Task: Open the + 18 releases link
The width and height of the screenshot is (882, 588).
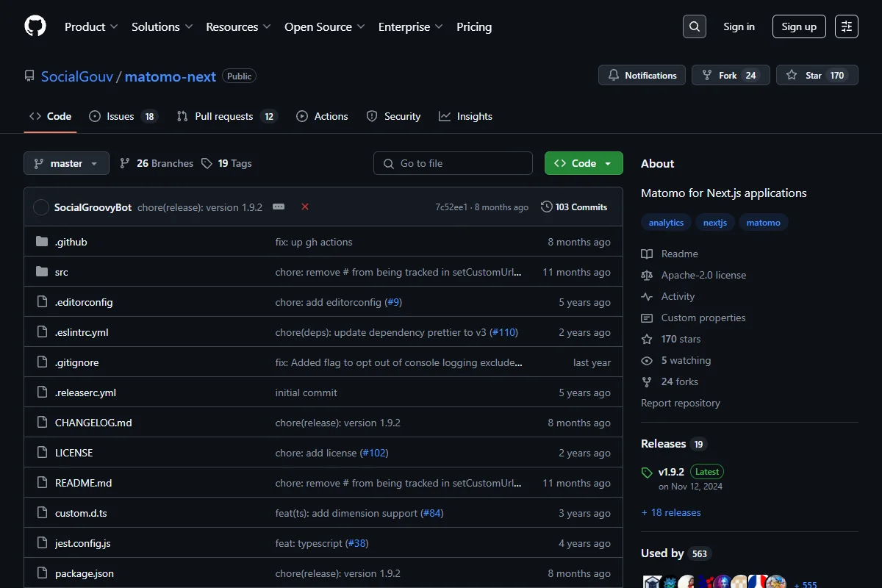Action: (671, 512)
